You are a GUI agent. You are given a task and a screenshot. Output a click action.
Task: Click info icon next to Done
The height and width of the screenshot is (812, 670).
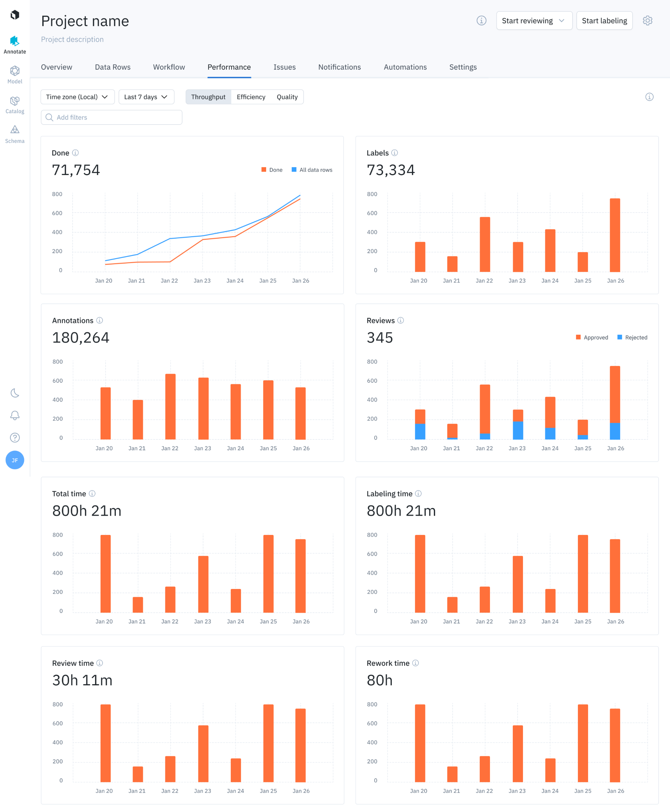(76, 153)
